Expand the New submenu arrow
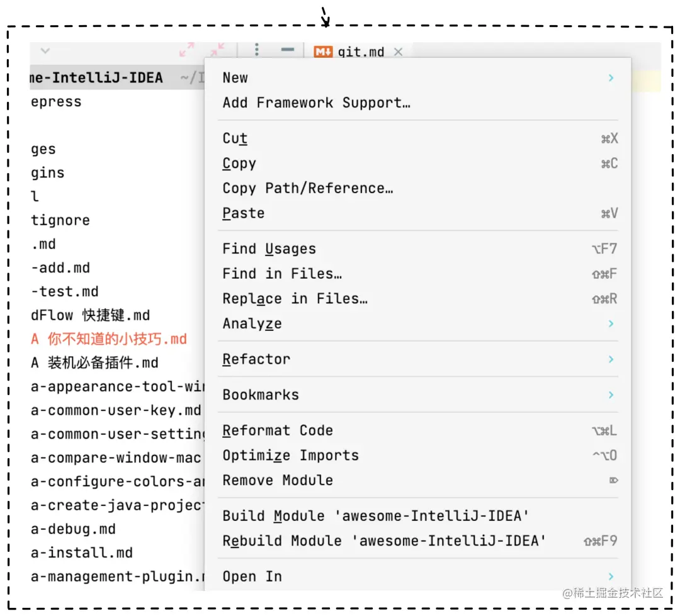This screenshot has height=616, width=680. pyautogui.click(x=611, y=77)
